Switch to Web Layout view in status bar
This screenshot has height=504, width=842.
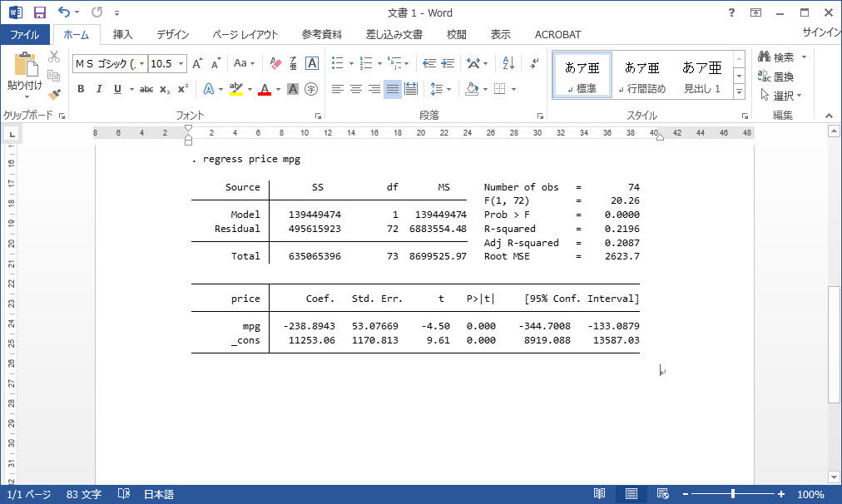pos(662,494)
